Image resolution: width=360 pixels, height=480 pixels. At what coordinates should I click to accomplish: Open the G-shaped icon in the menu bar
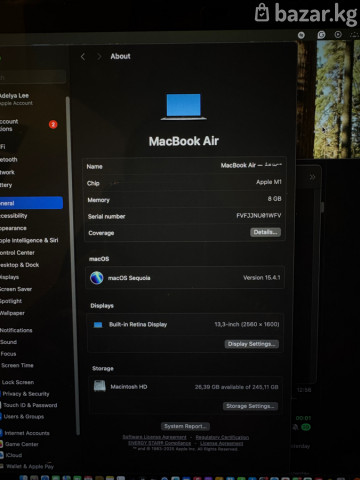point(321,34)
